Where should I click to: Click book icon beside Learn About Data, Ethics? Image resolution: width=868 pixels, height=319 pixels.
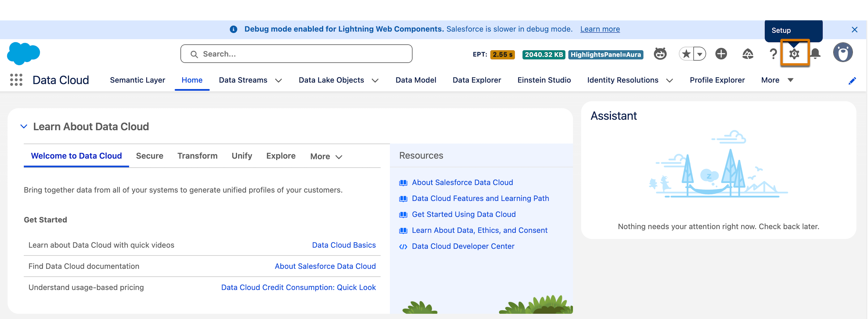[x=403, y=230]
